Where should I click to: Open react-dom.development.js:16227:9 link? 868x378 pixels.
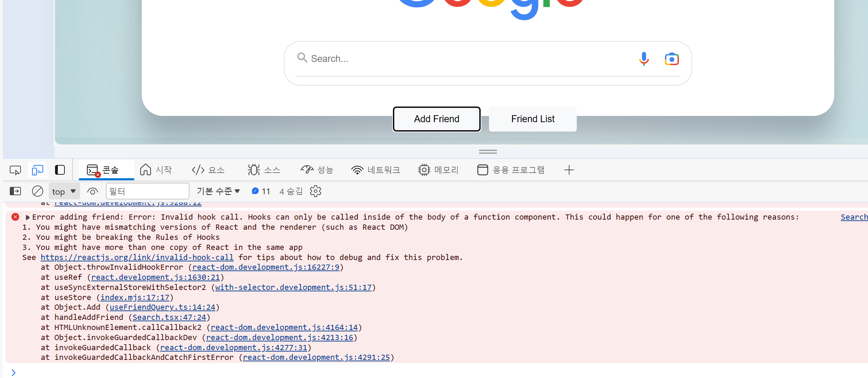pos(266,267)
